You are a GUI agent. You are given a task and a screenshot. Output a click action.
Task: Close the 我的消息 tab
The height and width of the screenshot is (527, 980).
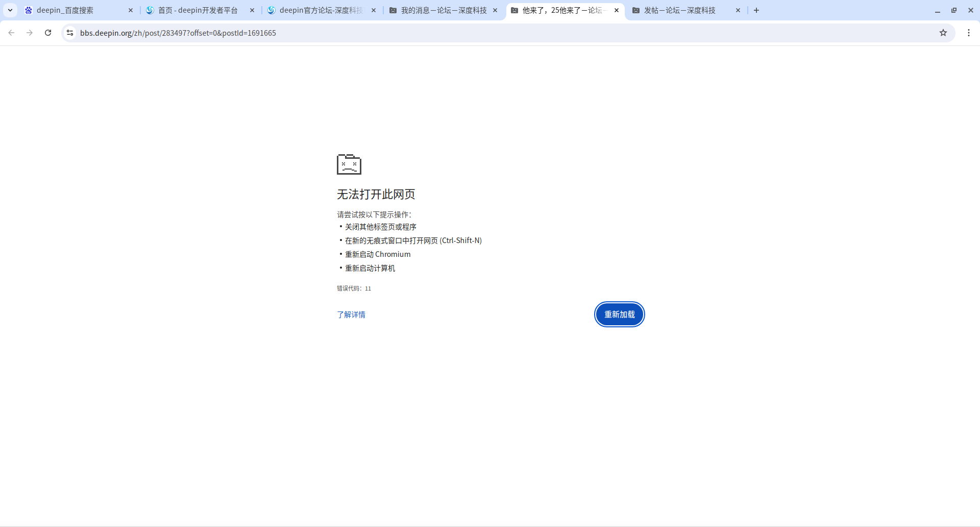[495, 10]
